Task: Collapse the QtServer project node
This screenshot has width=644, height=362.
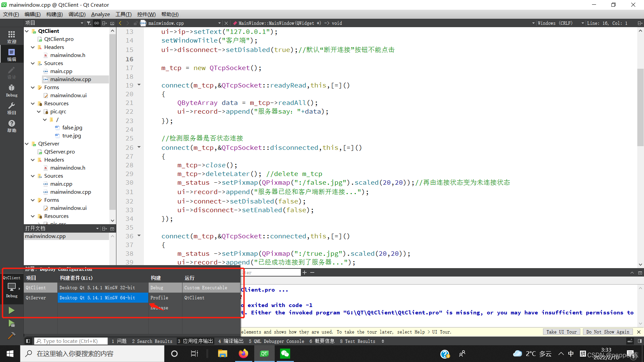Action: tap(27, 144)
